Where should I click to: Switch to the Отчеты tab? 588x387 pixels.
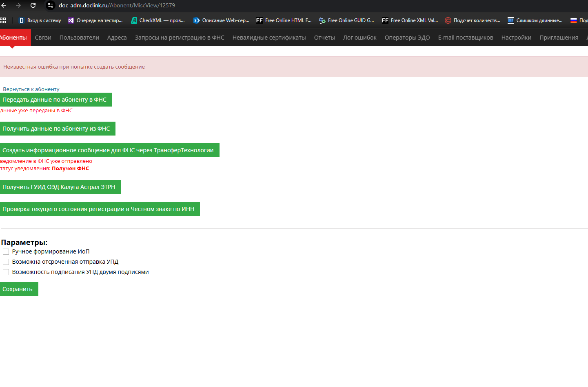[324, 38]
